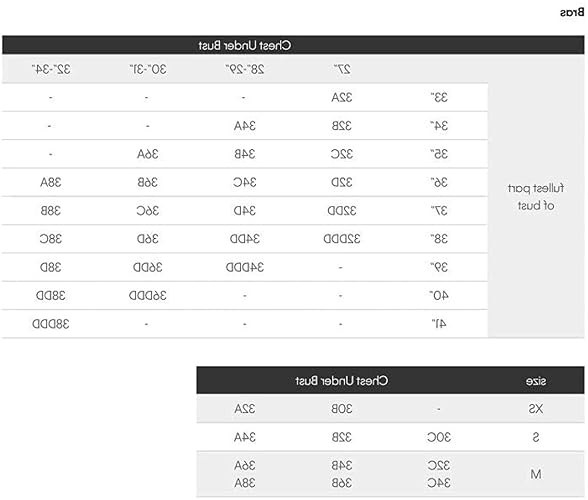Click the 27" column heading

(342, 69)
